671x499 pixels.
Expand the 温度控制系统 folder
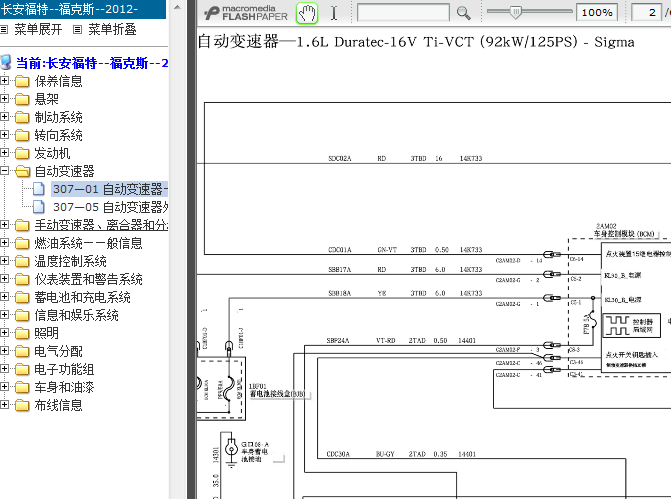pos(4,261)
